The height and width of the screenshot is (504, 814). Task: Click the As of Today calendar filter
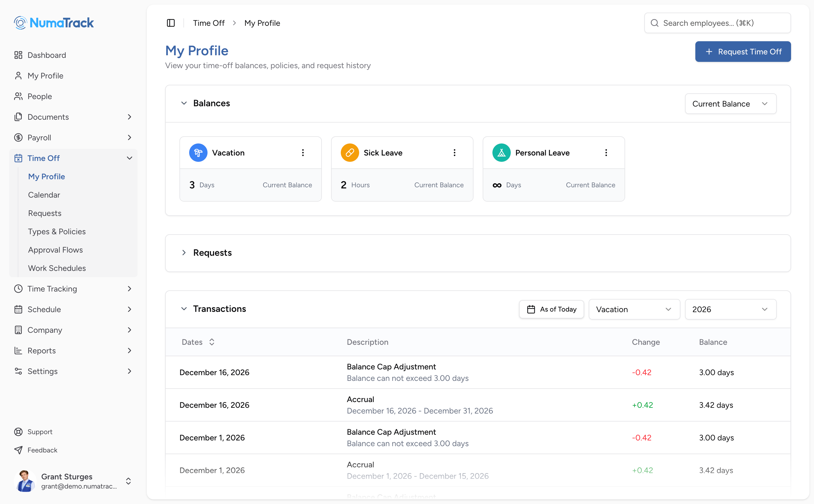coord(551,309)
